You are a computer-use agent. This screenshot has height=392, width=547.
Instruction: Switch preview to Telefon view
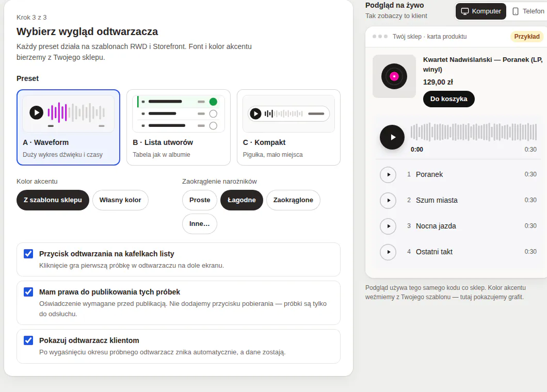click(x=528, y=11)
